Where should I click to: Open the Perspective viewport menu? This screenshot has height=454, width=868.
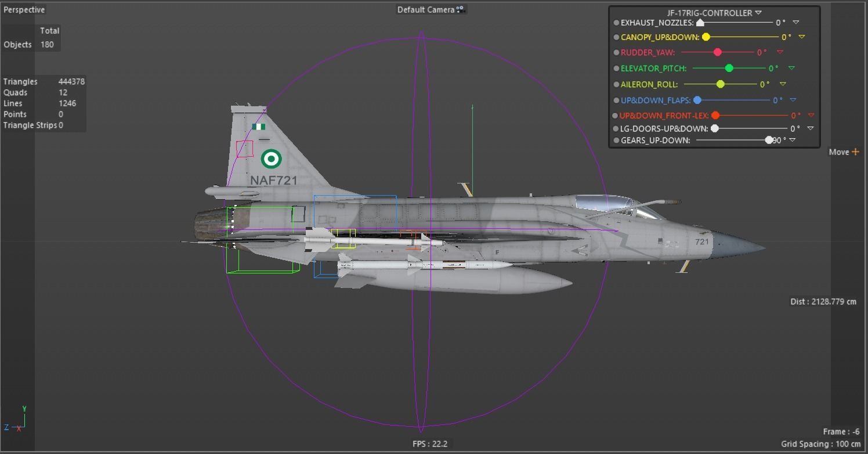24,10
